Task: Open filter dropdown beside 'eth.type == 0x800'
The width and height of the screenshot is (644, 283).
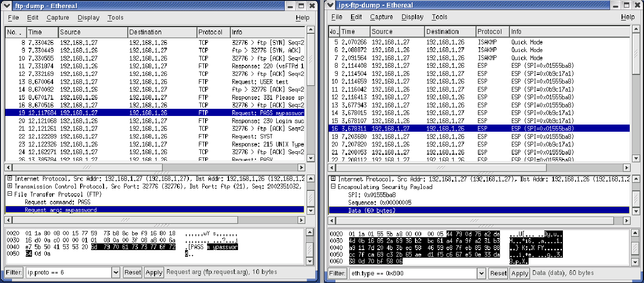Action: point(482,273)
